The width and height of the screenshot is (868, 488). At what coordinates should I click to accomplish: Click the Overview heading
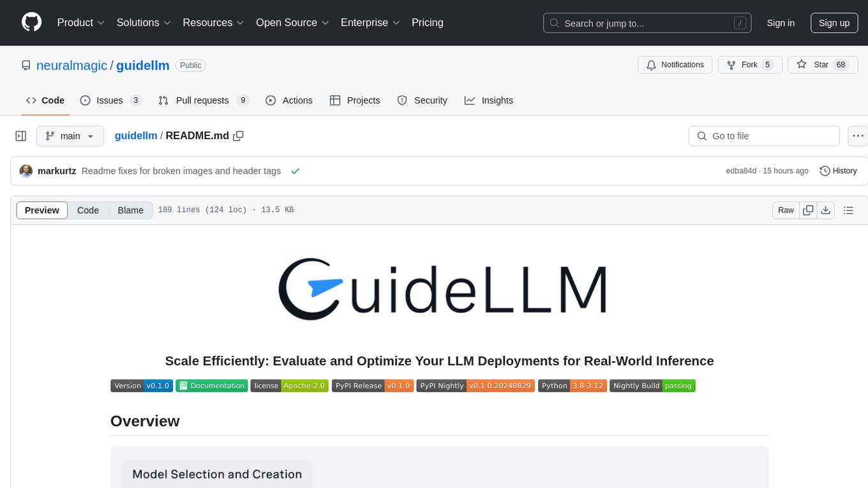click(145, 421)
